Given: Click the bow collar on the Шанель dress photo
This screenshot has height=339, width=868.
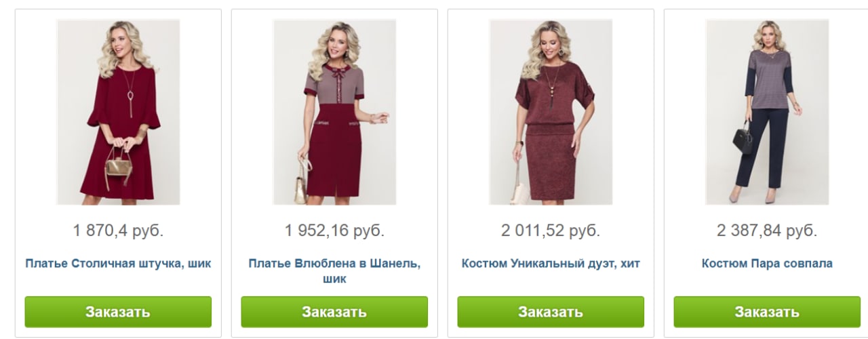Looking at the screenshot, I should click(335, 68).
